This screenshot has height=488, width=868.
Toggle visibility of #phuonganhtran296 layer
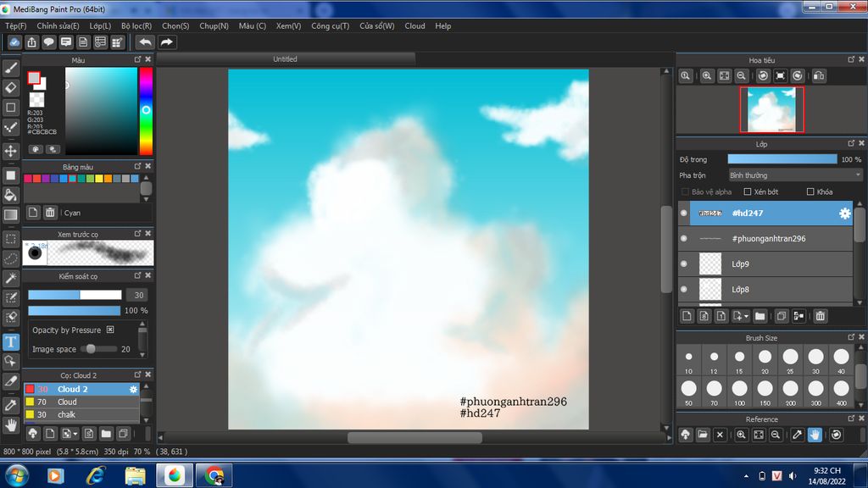pyautogui.click(x=684, y=238)
